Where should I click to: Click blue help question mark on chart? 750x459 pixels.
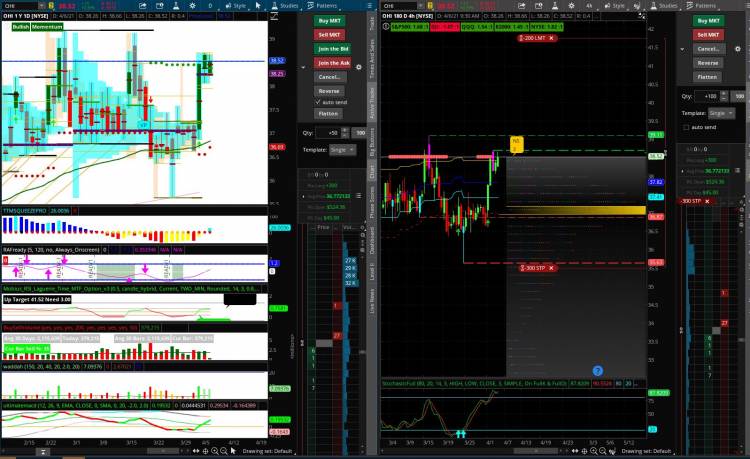point(598,370)
